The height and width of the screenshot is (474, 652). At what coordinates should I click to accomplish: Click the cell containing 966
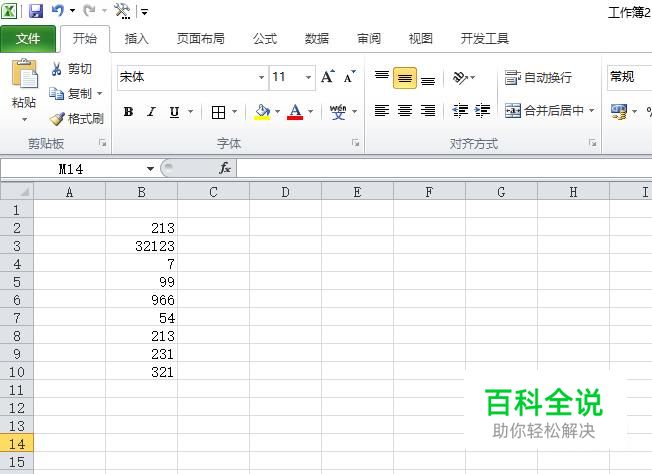pos(141,300)
